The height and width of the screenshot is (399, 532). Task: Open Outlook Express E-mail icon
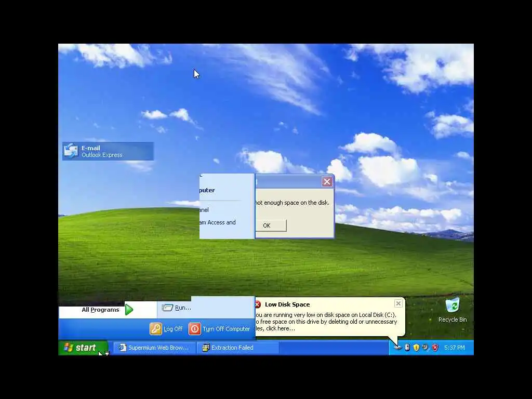[71, 151]
